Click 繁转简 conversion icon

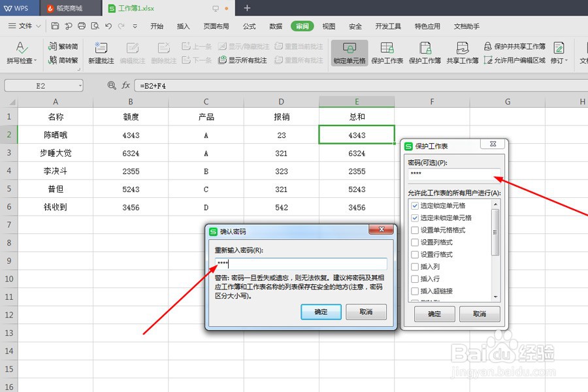tap(63, 46)
